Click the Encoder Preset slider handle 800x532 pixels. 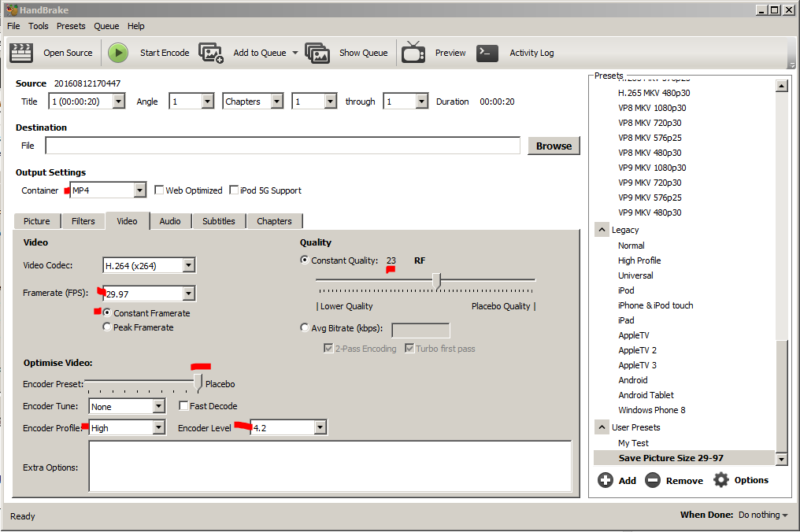(198, 382)
